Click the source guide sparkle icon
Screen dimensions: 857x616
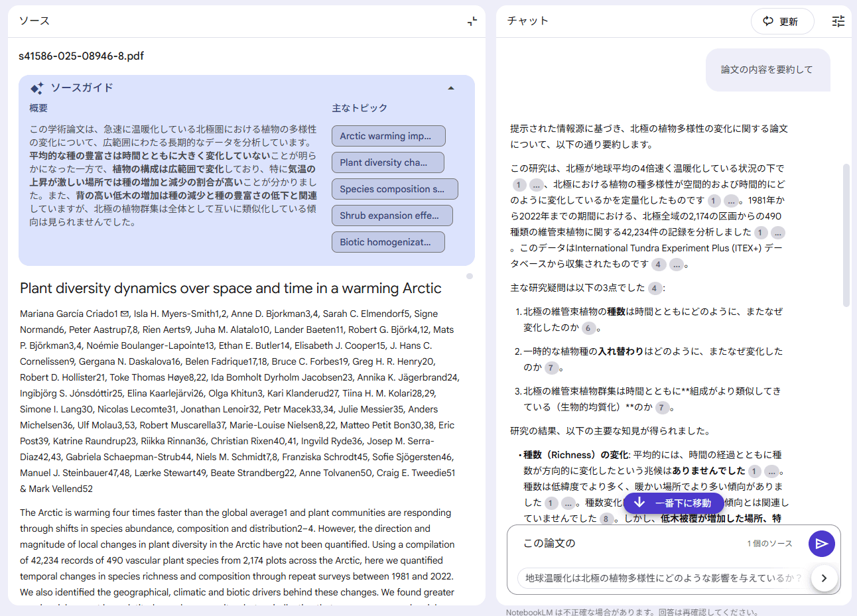pos(37,88)
